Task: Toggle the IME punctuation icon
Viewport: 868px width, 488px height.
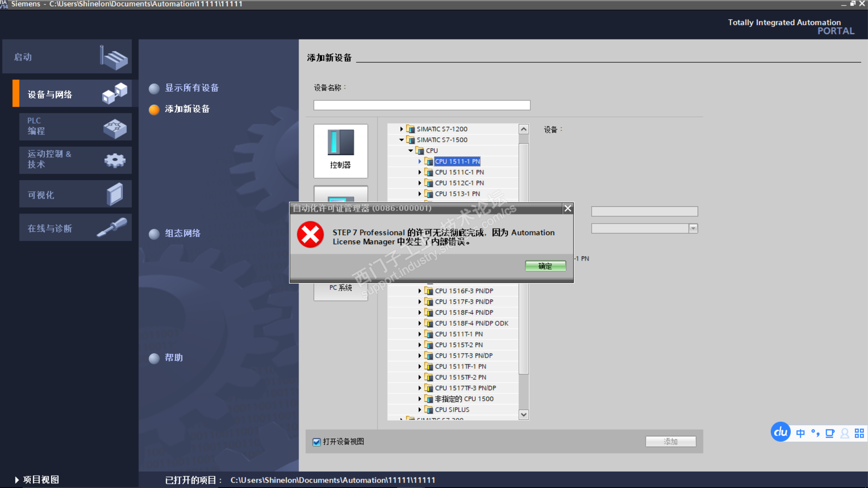Action: pyautogui.click(x=815, y=433)
